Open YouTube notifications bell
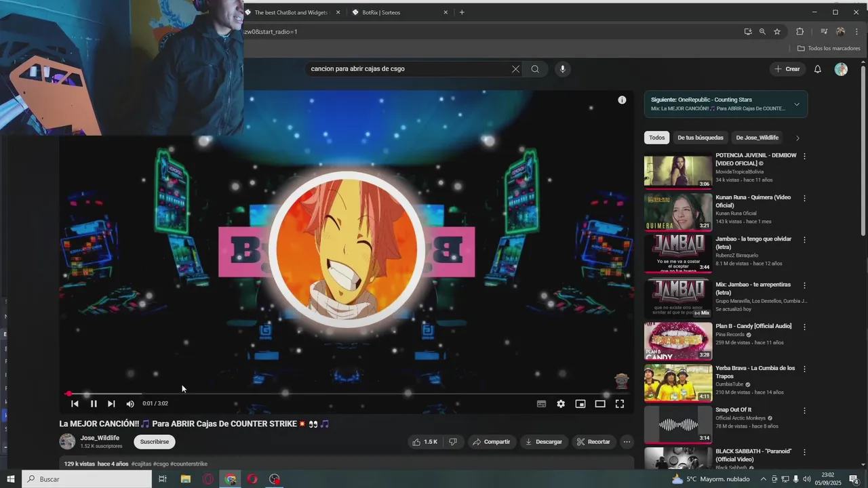Image resolution: width=868 pixels, height=488 pixels. click(x=818, y=69)
